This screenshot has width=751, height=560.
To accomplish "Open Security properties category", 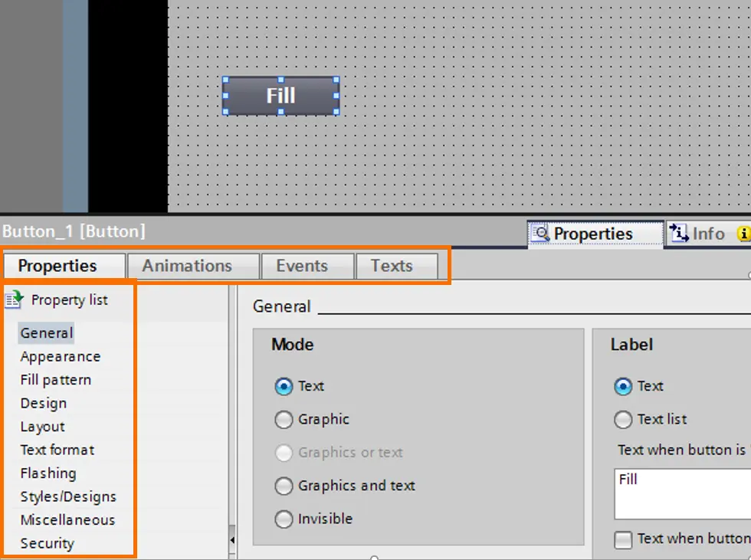I will 48,543.
